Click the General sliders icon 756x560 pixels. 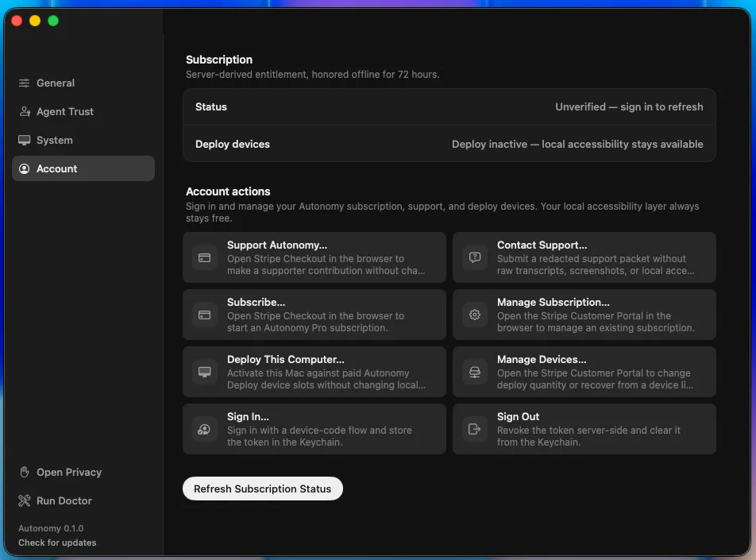[24, 83]
